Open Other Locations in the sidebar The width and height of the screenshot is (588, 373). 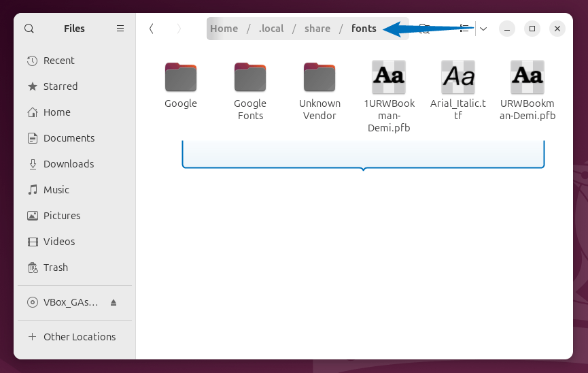tap(75, 337)
